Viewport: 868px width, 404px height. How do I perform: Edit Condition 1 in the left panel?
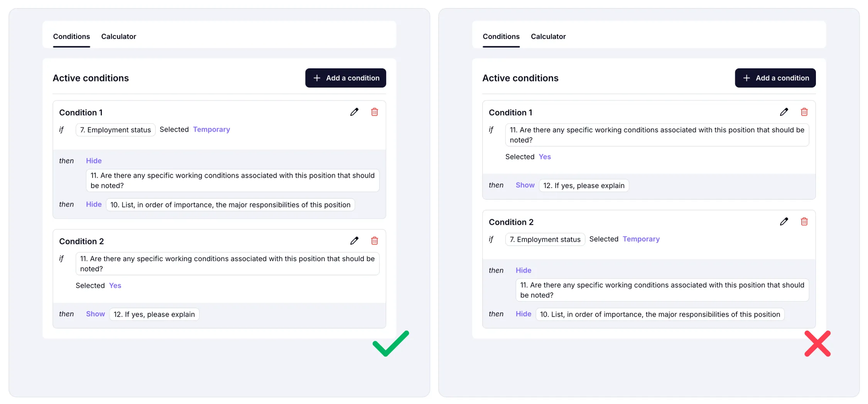[x=354, y=112]
